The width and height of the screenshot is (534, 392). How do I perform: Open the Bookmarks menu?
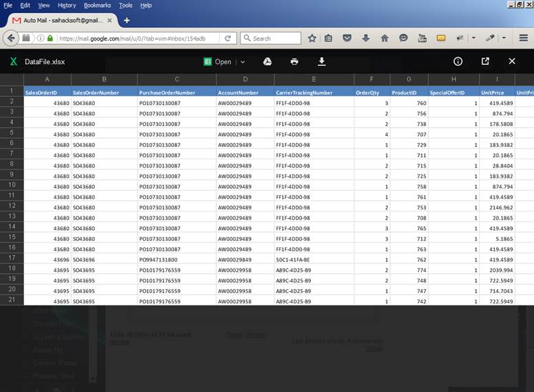(x=98, y=5)
